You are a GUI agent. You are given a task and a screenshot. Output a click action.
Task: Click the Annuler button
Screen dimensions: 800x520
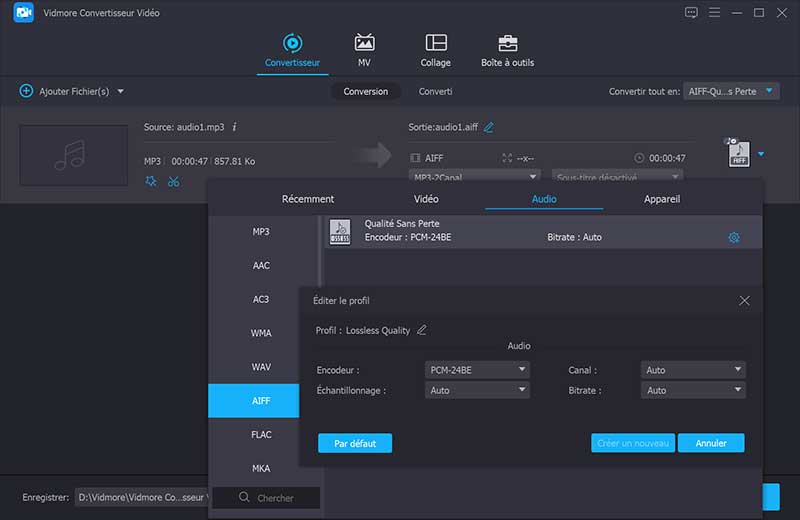(x=711, y=443)
